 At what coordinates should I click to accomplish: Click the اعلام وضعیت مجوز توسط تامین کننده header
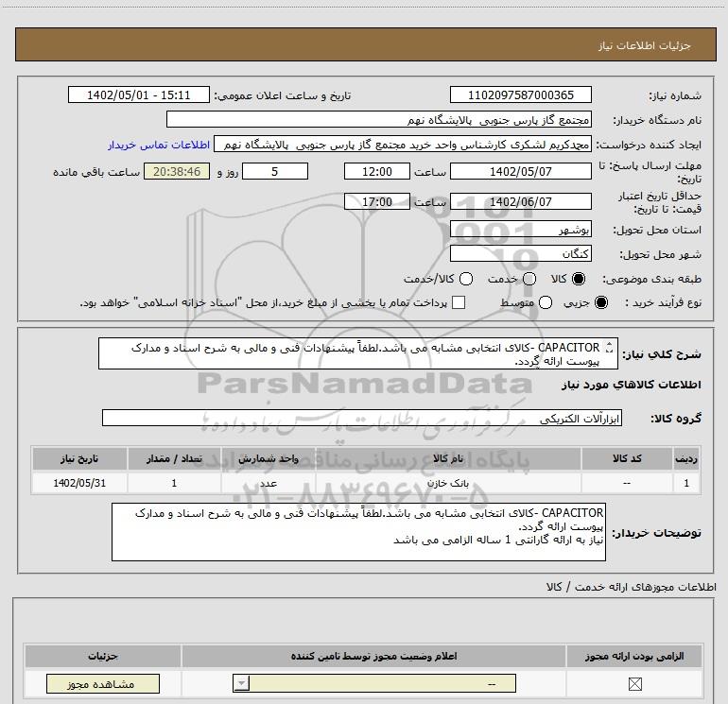(374, 656)
